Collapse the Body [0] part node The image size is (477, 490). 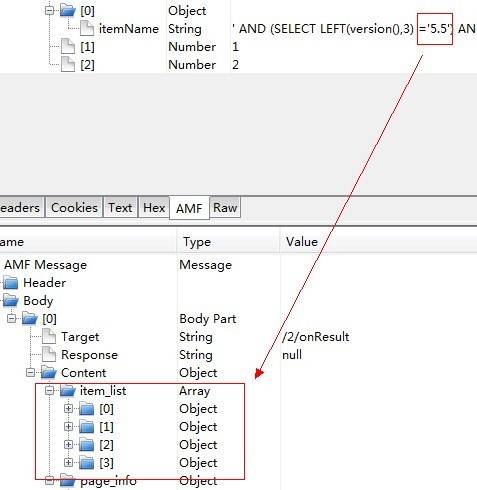point(12,318)
